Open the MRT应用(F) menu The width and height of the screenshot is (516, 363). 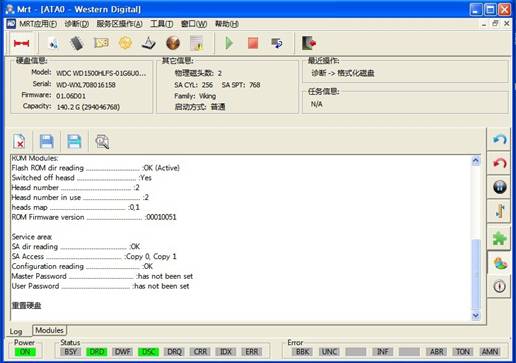(x=38, y=24)
